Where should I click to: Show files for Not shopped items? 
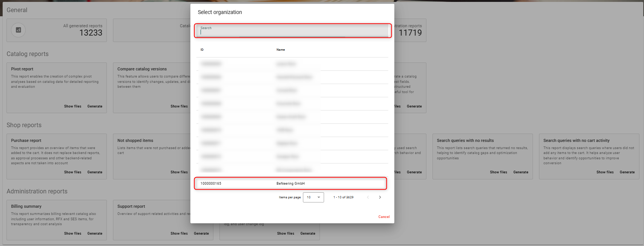click(179, 172)
